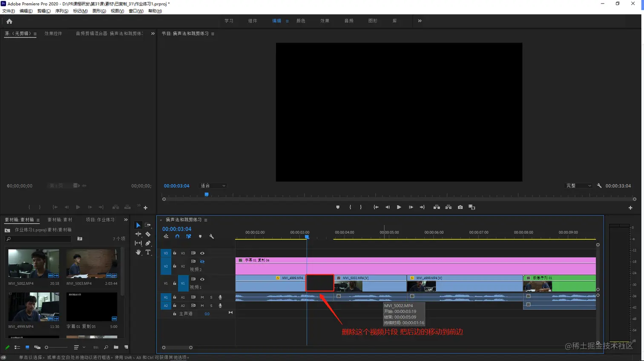
Task: Open zoom level dropdown showing 适合
Action: [x=213, y=186]
